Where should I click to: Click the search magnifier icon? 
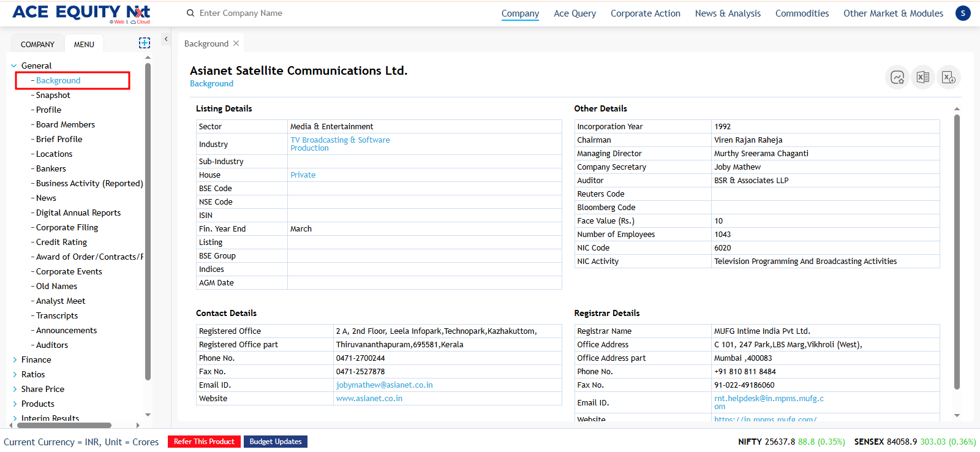pyautogui.click(x=190, y=13)
